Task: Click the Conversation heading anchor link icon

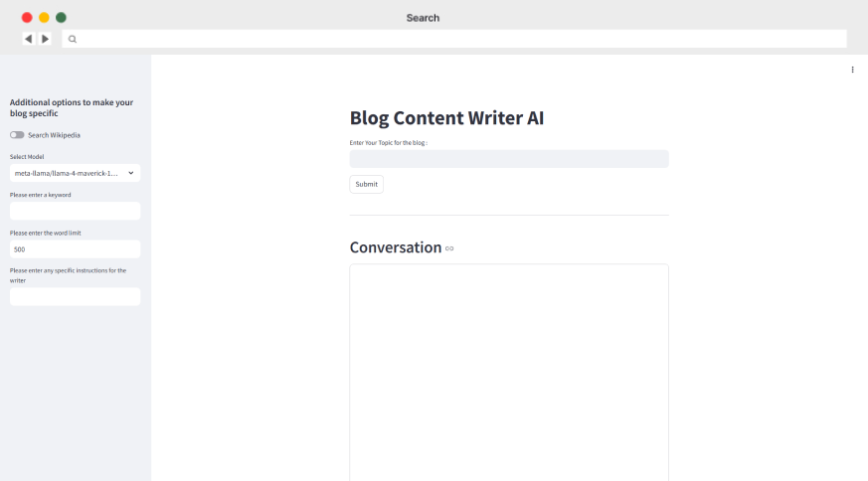Action: (449, 248)
